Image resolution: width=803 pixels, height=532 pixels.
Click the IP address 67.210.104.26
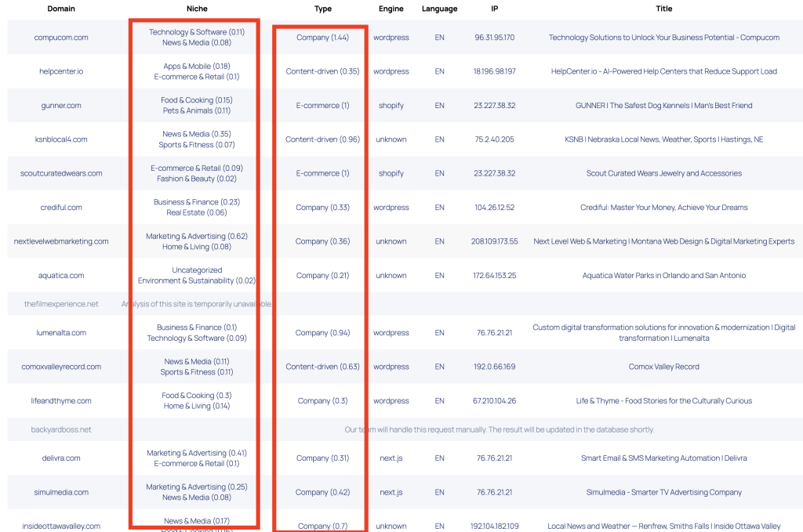pyautogui.click(x=494, y=400)
